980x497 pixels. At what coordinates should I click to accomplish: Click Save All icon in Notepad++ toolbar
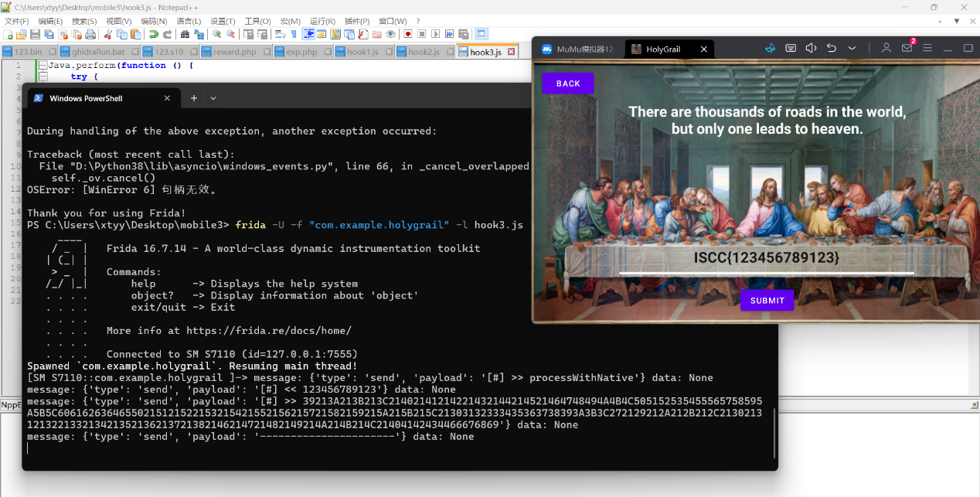coord(49,34)
